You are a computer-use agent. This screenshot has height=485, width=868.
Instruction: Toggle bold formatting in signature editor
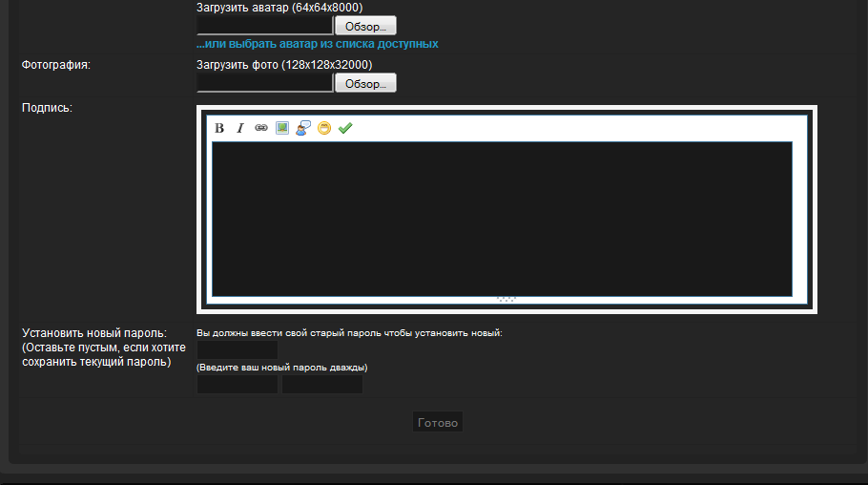tap(219, 128)
